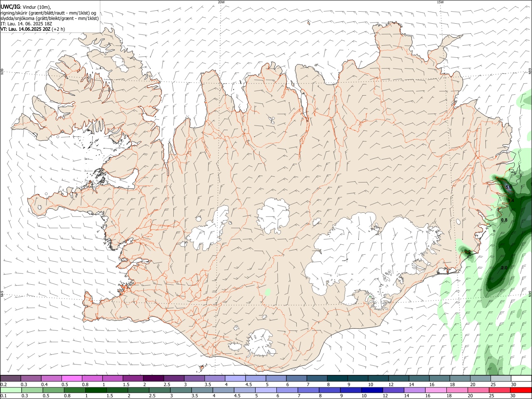Pick the bright red swatch after 30
The width and height of the screenshot is (532, 399).
[x=521, y=390]
